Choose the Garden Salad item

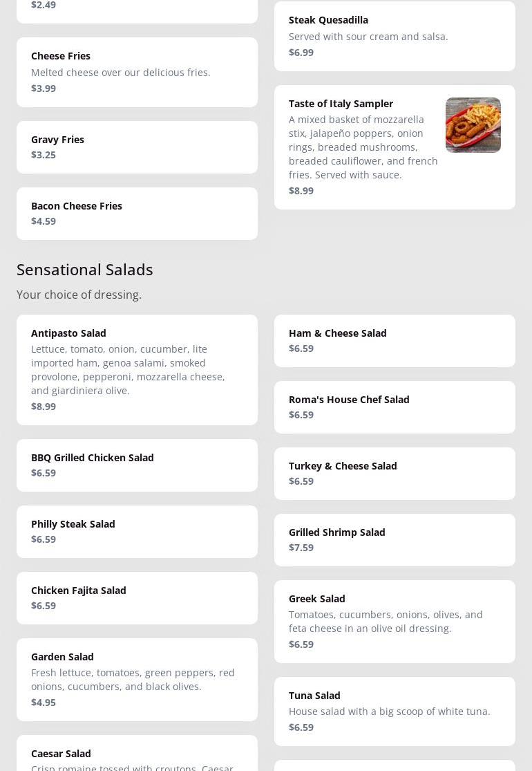137,679
